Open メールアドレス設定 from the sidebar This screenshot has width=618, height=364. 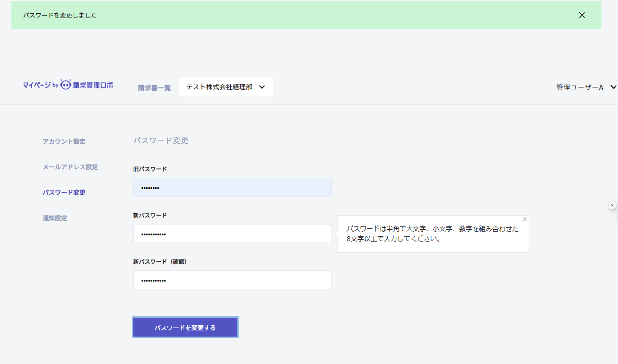pyautogui.click(x=70, y=167)
